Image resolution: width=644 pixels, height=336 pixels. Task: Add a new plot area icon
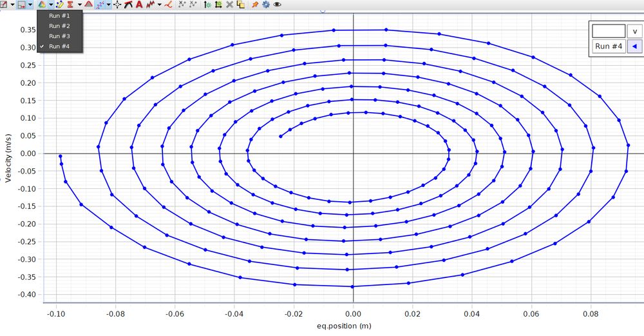tap(218, 5)
